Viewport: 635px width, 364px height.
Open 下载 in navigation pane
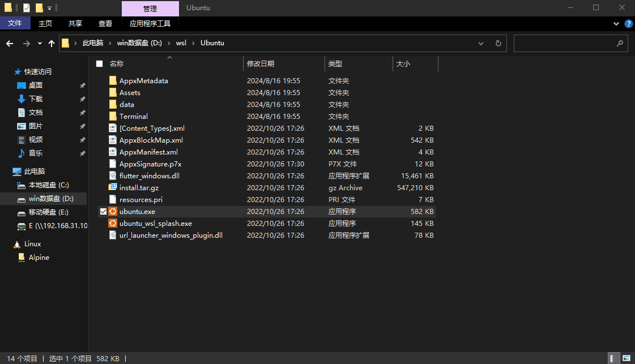tap(35, 99)
